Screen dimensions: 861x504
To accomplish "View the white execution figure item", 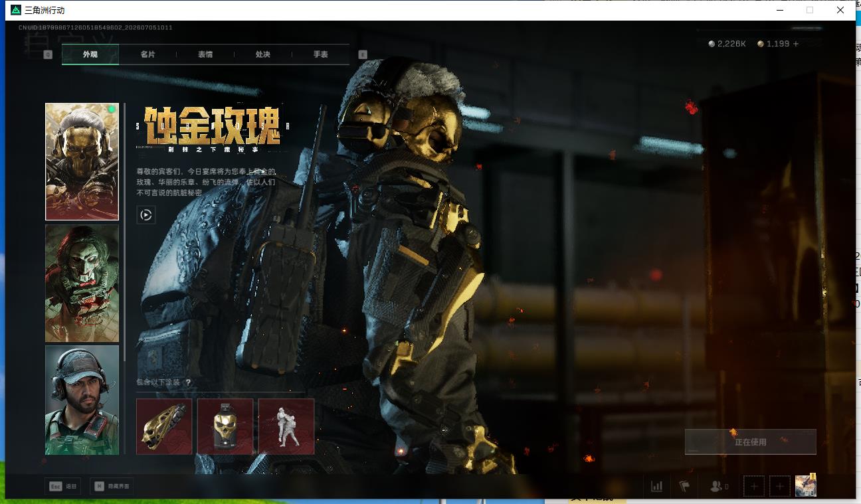I will [286, 426].
